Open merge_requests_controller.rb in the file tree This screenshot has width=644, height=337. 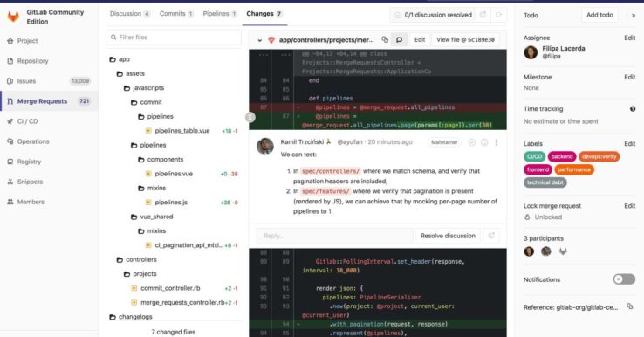coord(182,302)
